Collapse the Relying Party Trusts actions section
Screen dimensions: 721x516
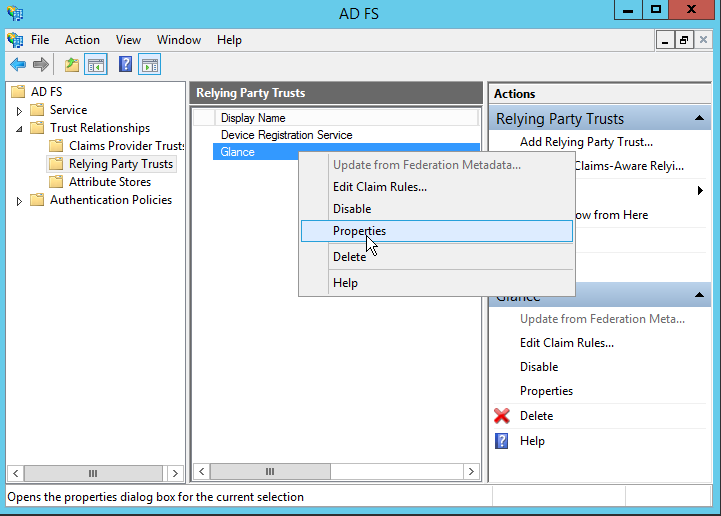(701, 119)
